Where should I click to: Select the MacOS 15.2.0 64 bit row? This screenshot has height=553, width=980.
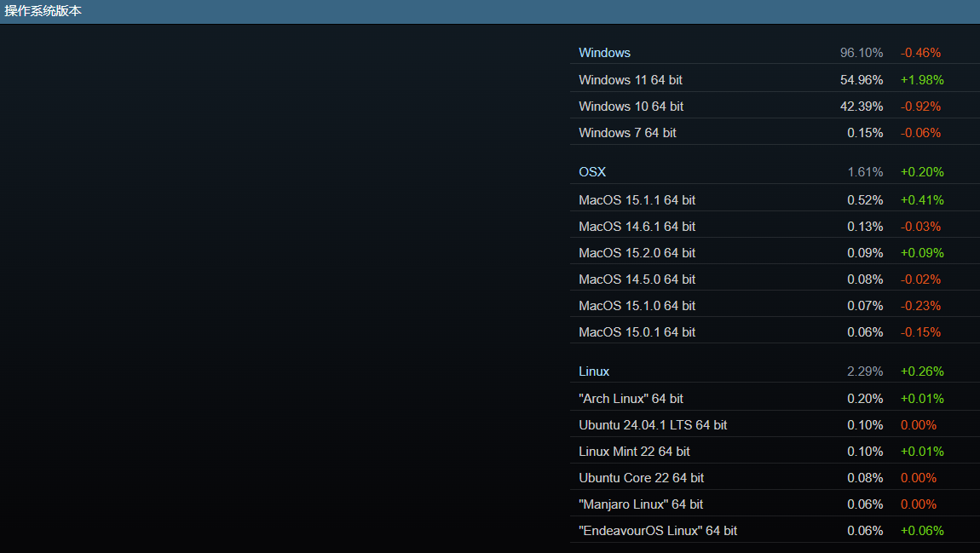point(775,252)
